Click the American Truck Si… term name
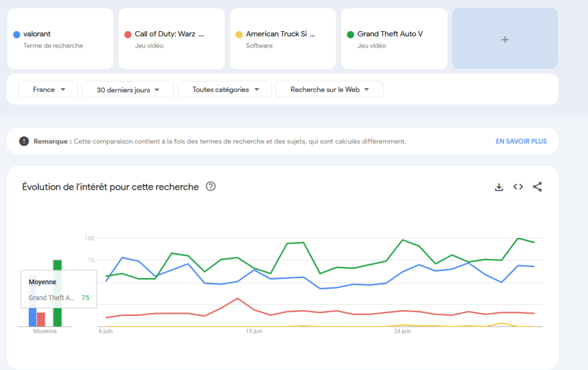The height and width of the screenshot is (370, 588). tap(280, 34)
